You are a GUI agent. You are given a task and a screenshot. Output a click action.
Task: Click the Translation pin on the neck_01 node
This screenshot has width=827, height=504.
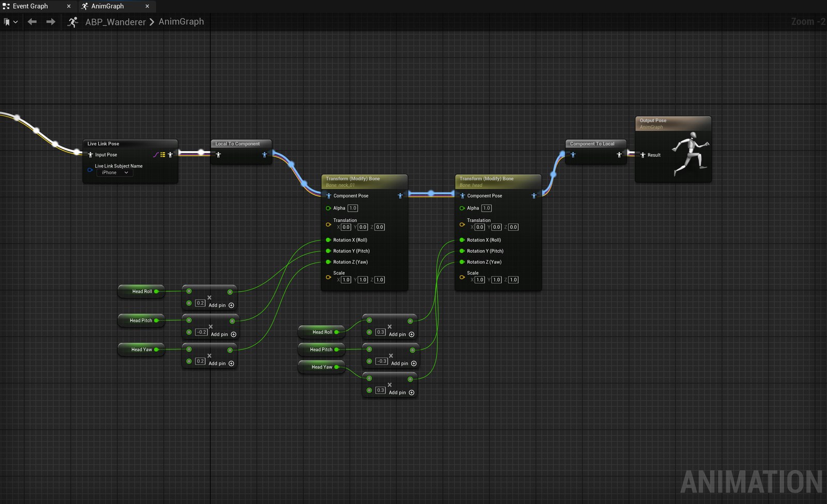(x=328, y=224)
